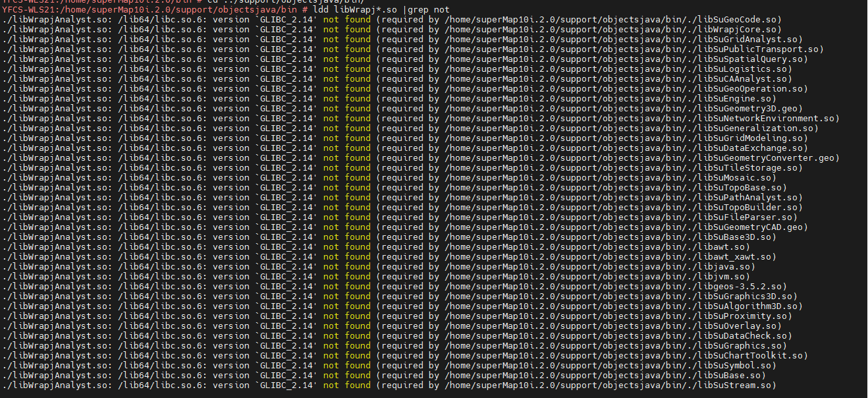Image resolution: width=868 pixels, height=398 pixels.
Task: Click libgeos-3.5.2.so in the listing
Action: point(740,287)
